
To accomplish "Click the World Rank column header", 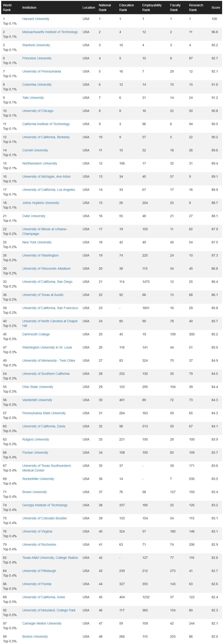I will [7, 8].
